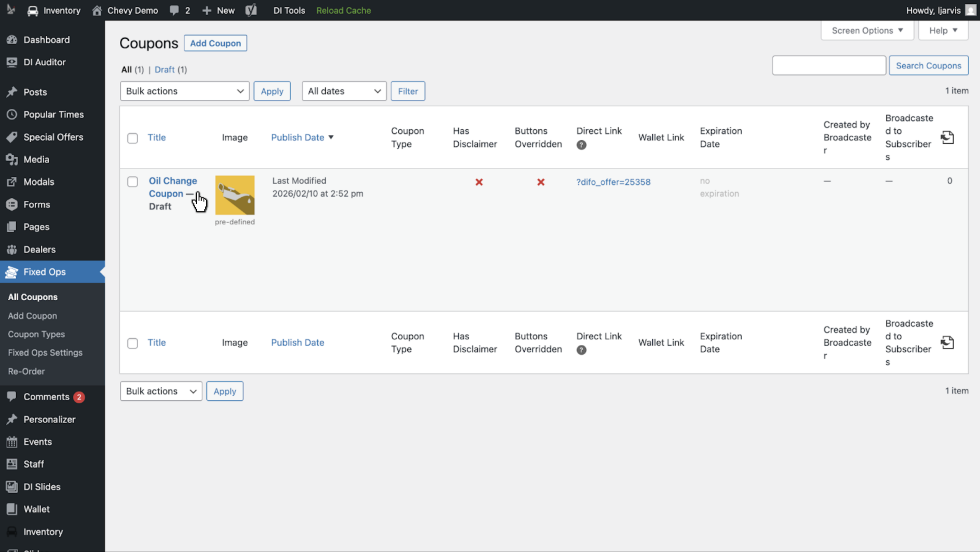Check the Oil Change Coupon row checkbox
Screen dimensions: 980x552
click(x=132, y=182)
